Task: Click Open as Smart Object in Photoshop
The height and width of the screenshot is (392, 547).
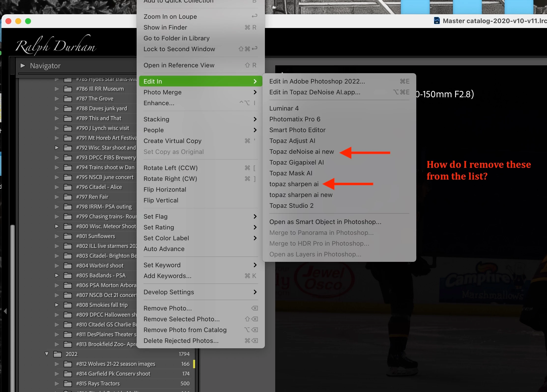Action: tap(325, 222)
